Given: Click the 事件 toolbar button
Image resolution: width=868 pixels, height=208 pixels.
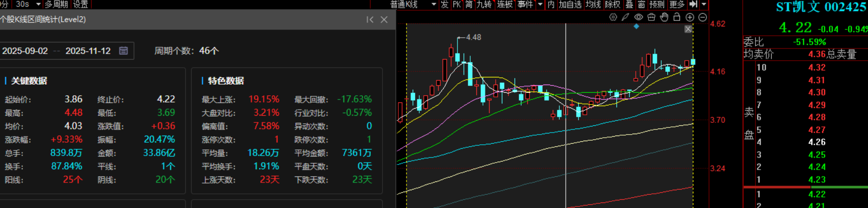Looking at the screenshot, I should (525, 4).
